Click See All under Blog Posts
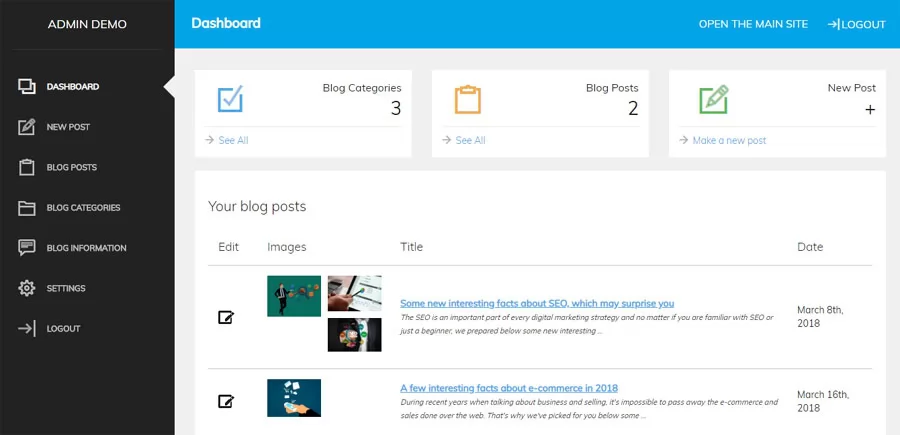The image size is (900, 435). point(470,140)
